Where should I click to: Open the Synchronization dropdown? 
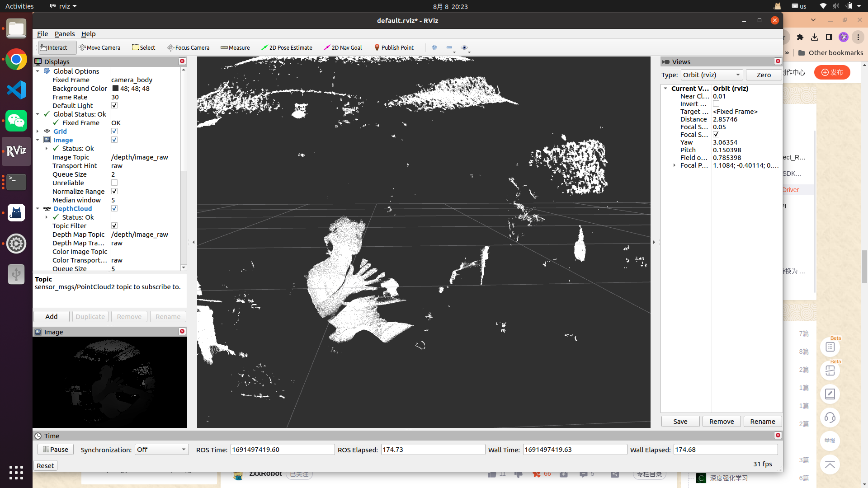click(x=161, y=450)
